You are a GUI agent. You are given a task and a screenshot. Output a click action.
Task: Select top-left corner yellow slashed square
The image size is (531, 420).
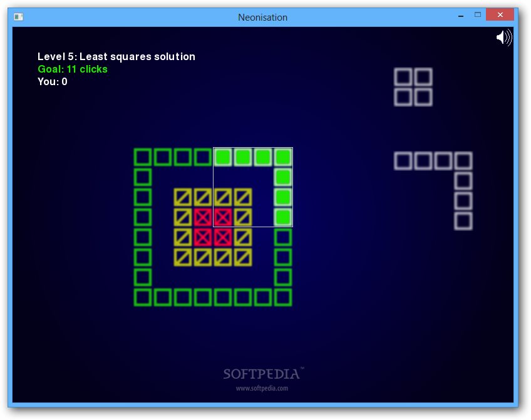183,197
